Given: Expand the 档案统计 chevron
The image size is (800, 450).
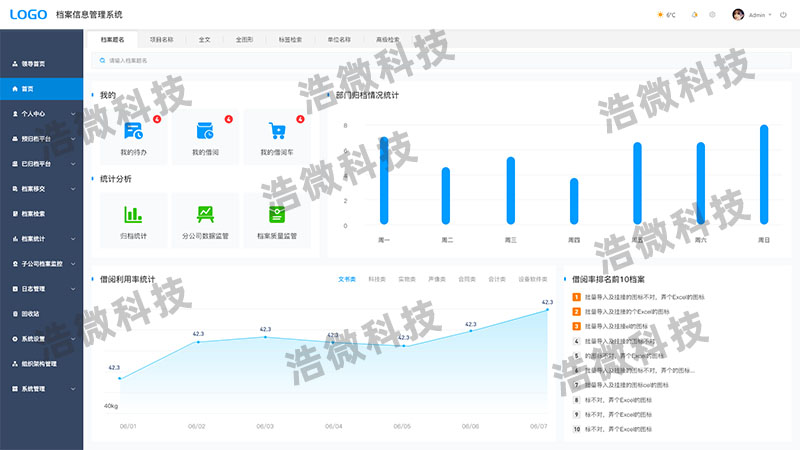Looking at the screenshot, I should pos(73,239).
